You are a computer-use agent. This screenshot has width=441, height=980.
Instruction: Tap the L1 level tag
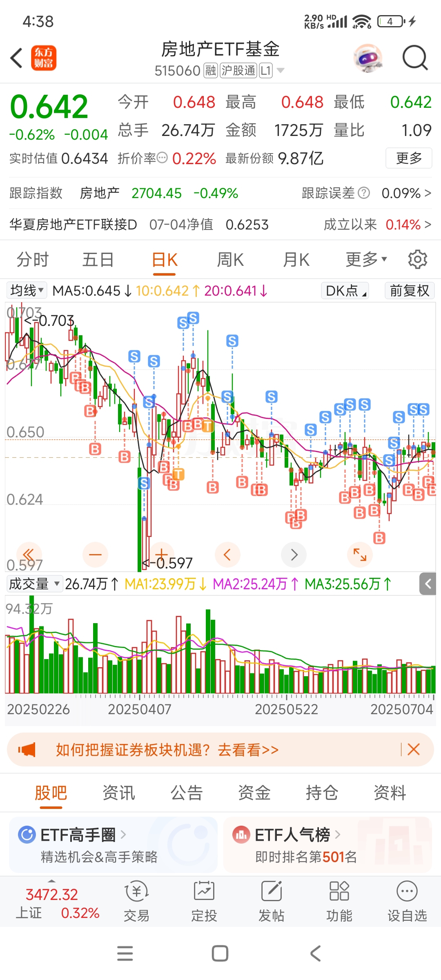point(266,71)
